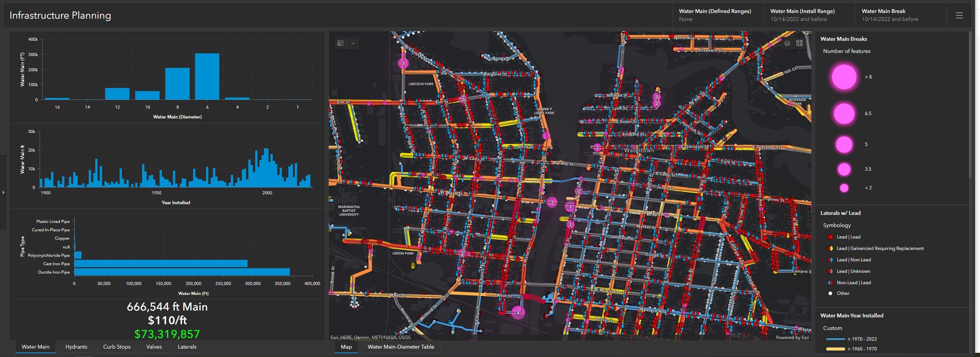This screenshot has height=357, width=980.
Task: Open Water Main (Defined Ranges) selector
Action: pos(718,15)
